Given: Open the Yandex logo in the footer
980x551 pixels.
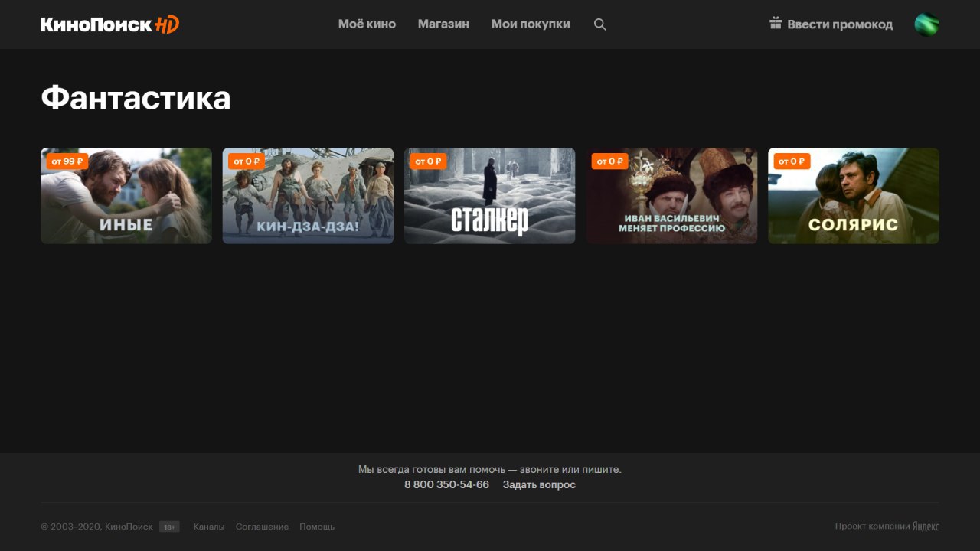Looking at the screenshot, I should (926, 527).
